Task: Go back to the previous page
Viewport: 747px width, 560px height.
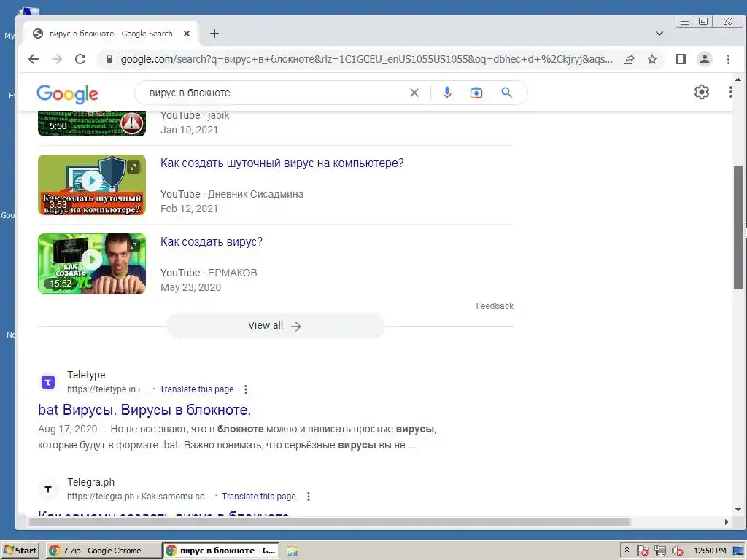Action: pos(34,59)
